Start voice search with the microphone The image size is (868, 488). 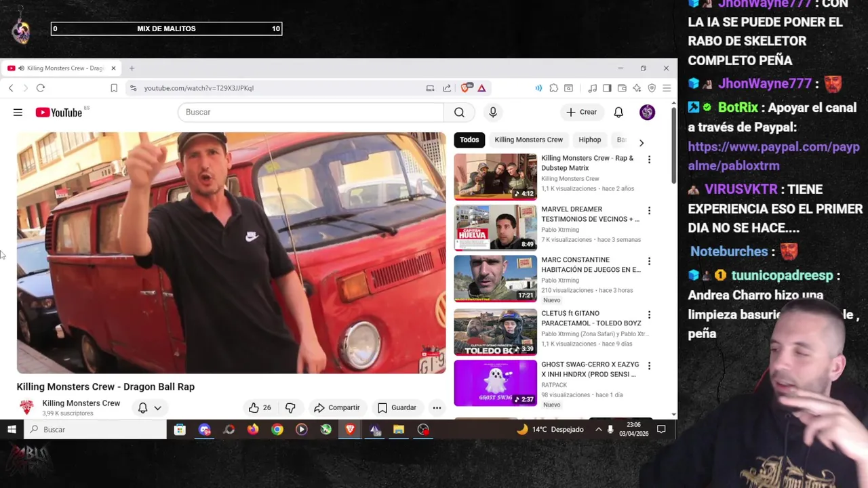pos(493,113)
